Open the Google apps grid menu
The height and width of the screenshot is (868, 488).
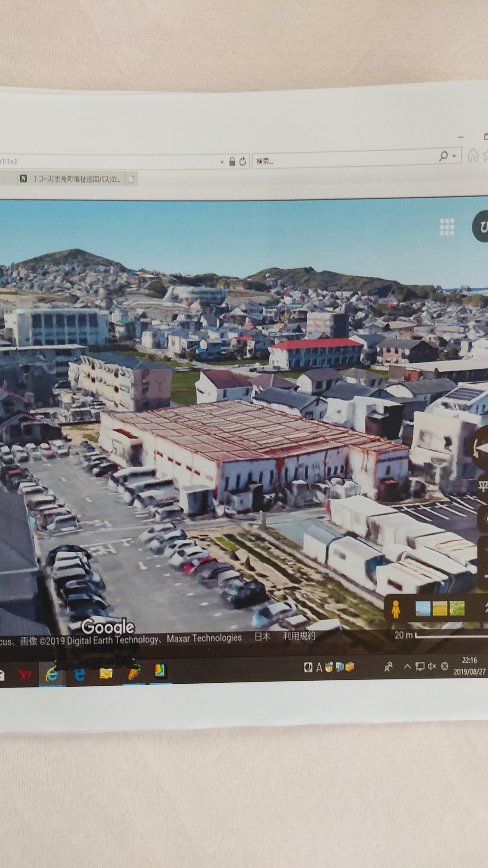(x=447, y=227)
